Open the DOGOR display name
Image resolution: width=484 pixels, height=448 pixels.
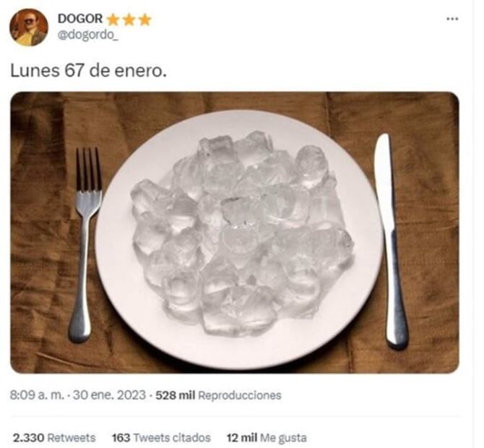click(80, 19)
